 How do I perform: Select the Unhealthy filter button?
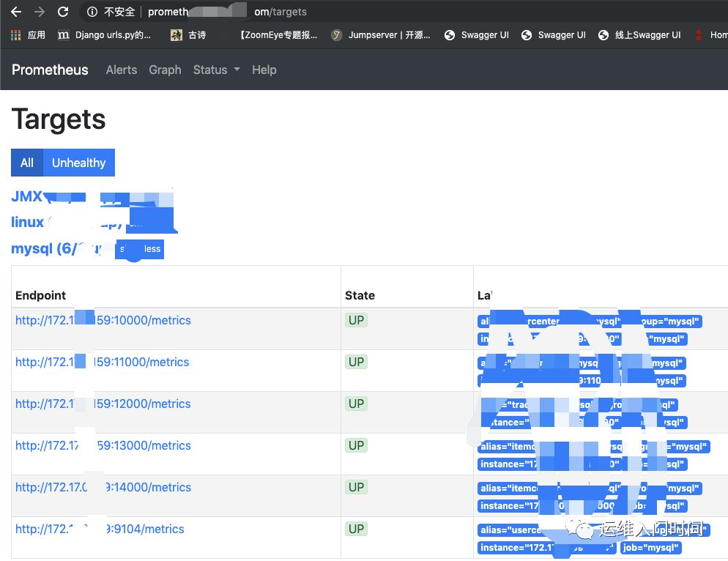coord(79,163)
